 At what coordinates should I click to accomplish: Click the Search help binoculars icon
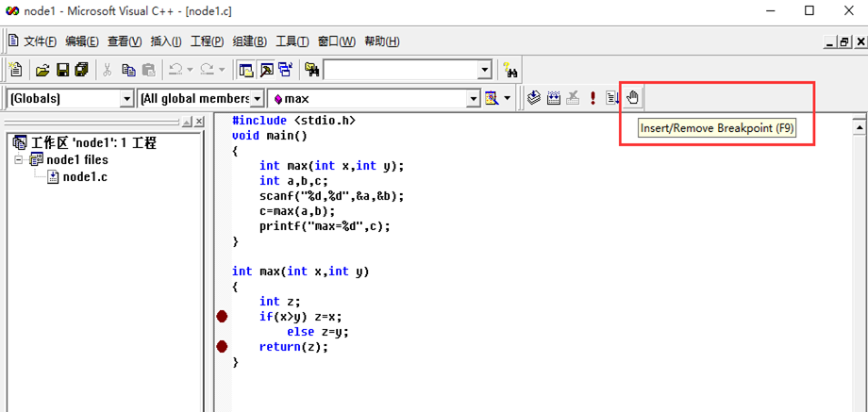(x=509, y=71)
